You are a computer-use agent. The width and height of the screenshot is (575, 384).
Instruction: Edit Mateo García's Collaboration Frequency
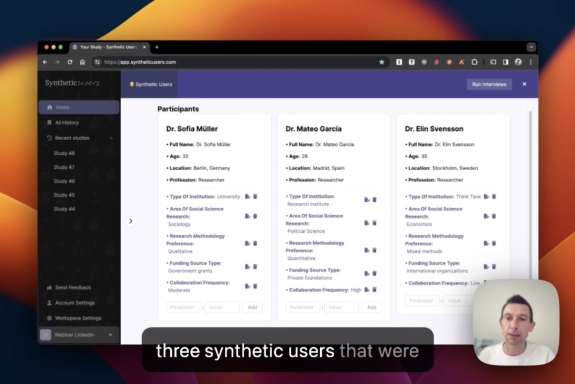[x=367, y=290]
